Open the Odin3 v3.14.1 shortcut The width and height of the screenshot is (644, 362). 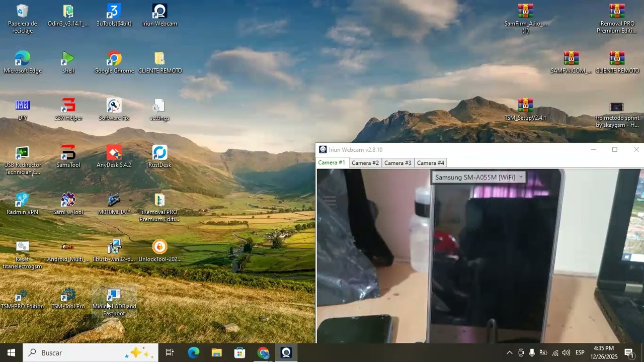coord(68,15)
